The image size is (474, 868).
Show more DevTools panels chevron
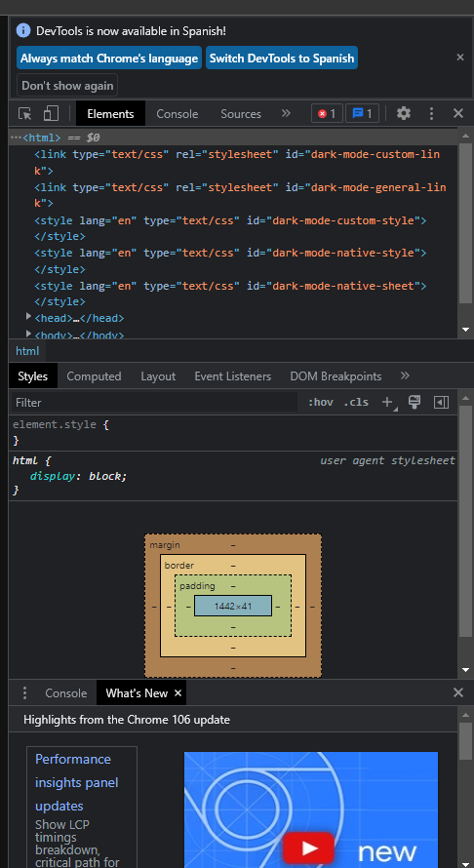286,113
